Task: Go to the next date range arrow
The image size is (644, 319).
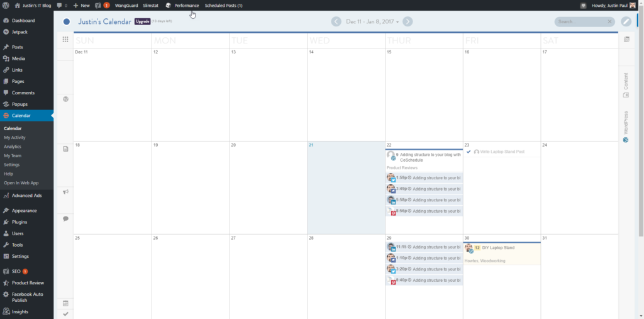Action: 408,22
